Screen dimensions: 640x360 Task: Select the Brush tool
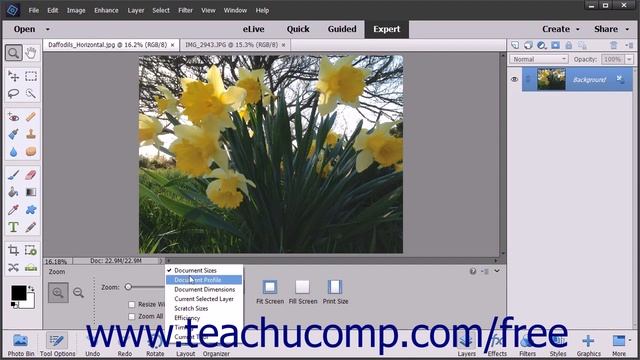coord(13,175)
